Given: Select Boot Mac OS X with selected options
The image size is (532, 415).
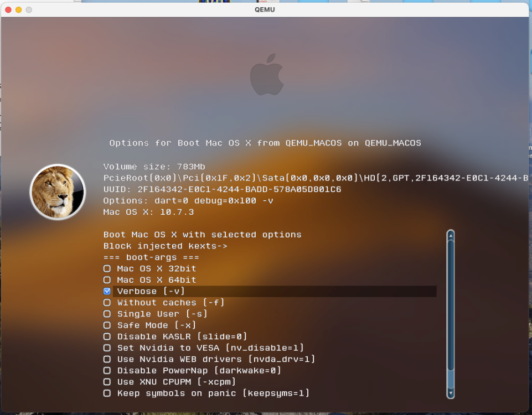Looking at the screenshot, I should pos(202,235).
